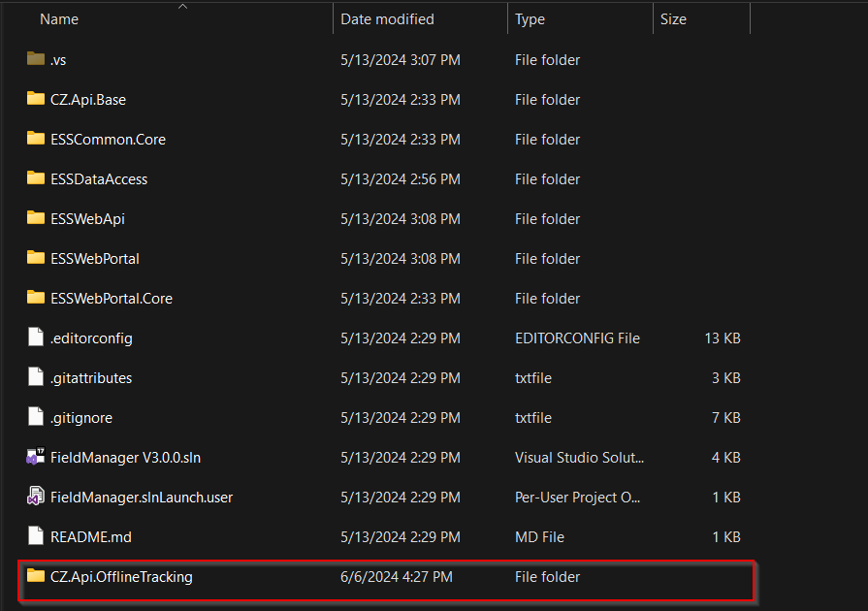Click the .gitignore file icon
This screenshot has width=868, height=611.
[36, 417]
